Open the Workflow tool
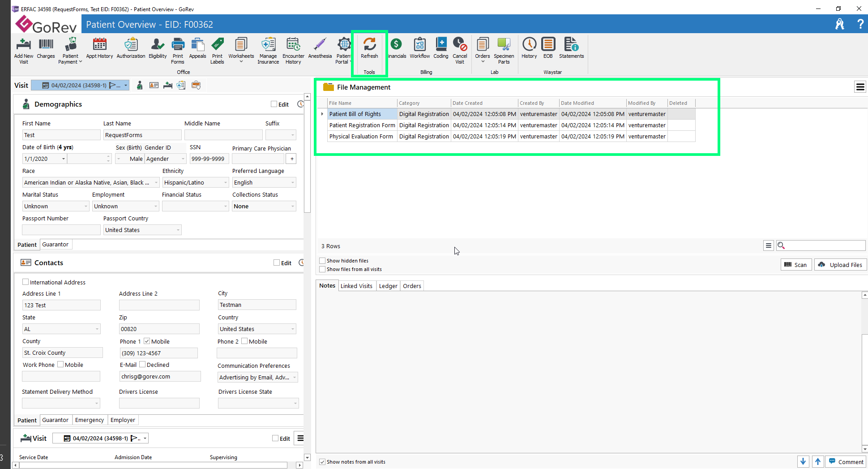868x469 pixels. tap(419, 48)
